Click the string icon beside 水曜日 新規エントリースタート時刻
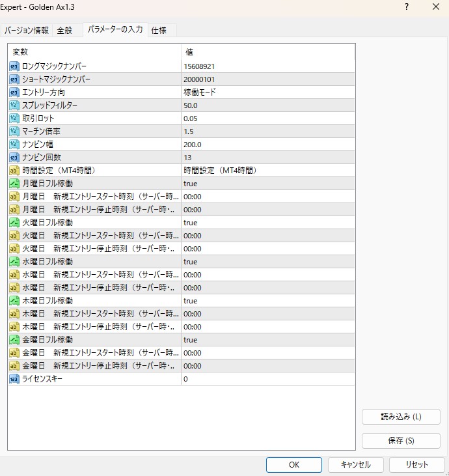 [x=14, y=275]
